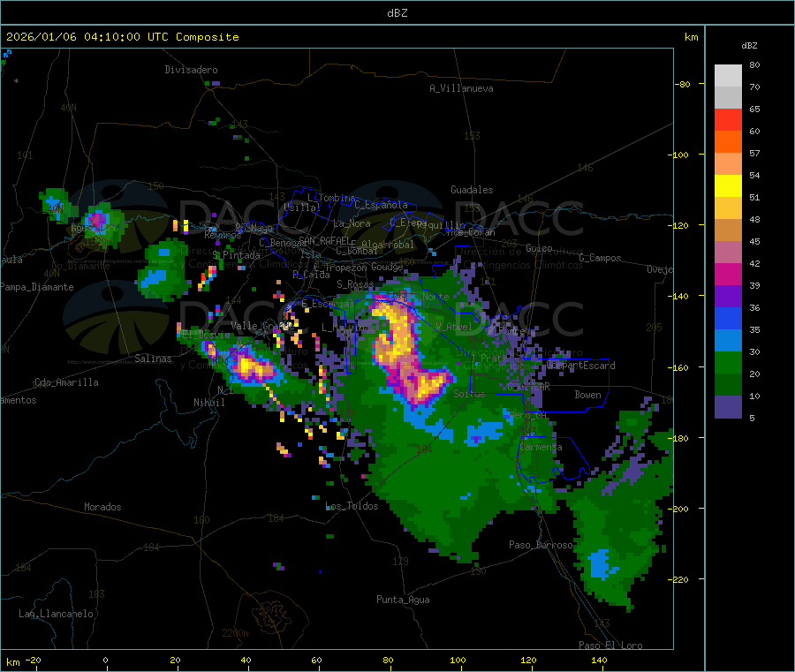Click the 'Nihuil' map label

pyautogui.click(x=208, y=403)
